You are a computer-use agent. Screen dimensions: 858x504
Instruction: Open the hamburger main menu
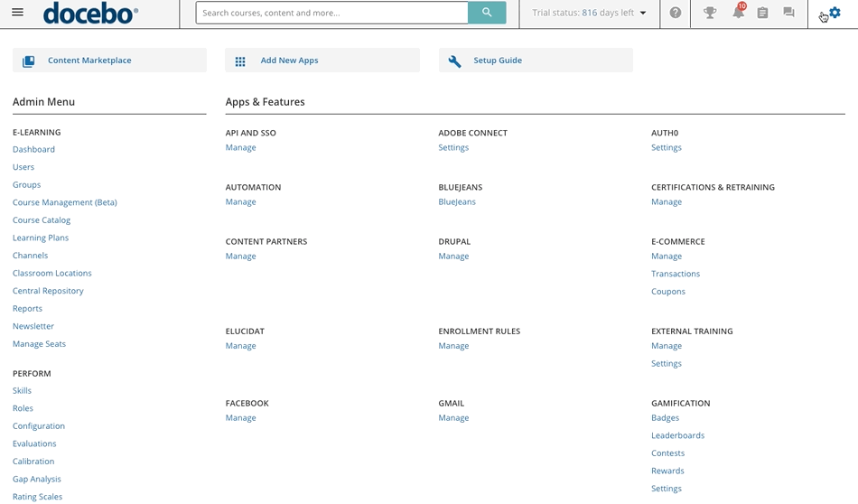pyautogui.click(x=18, y=14)
